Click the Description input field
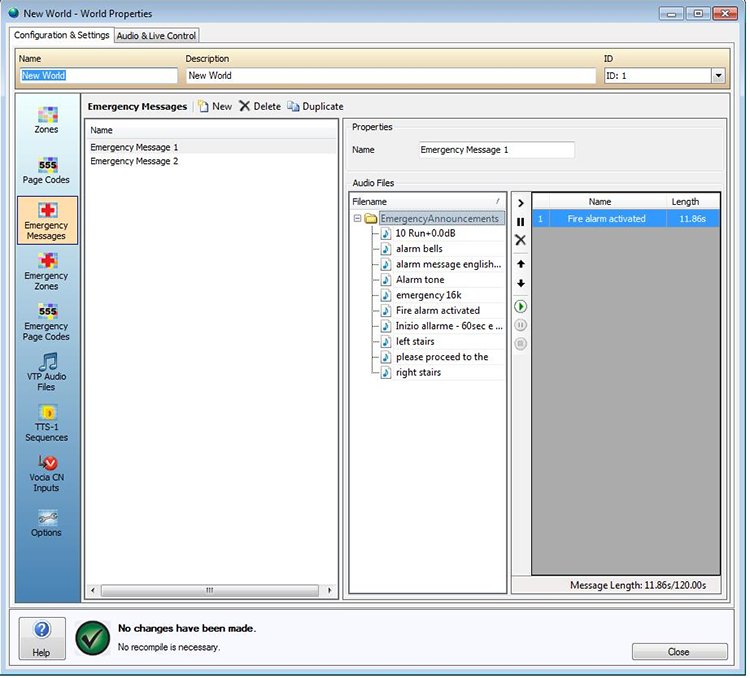Viewport: 750px width, 678px height. point(391,76)
